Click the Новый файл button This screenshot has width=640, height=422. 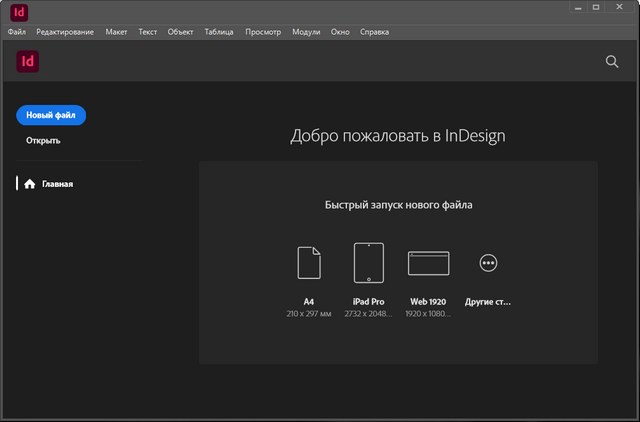(51, 115)
